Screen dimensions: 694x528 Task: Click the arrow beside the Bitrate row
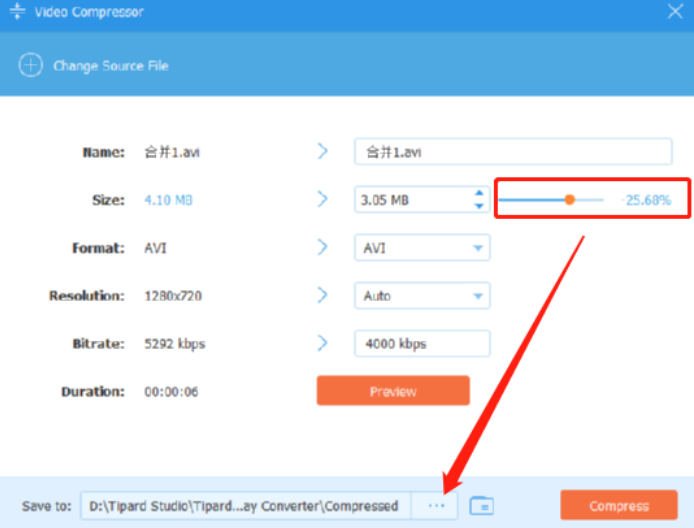(322, 343)
